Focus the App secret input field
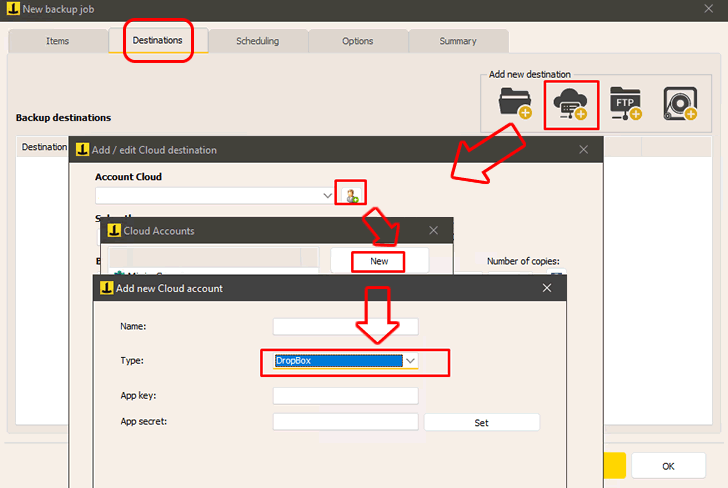This screenshot has height=488, width=728. coord(345,422)
